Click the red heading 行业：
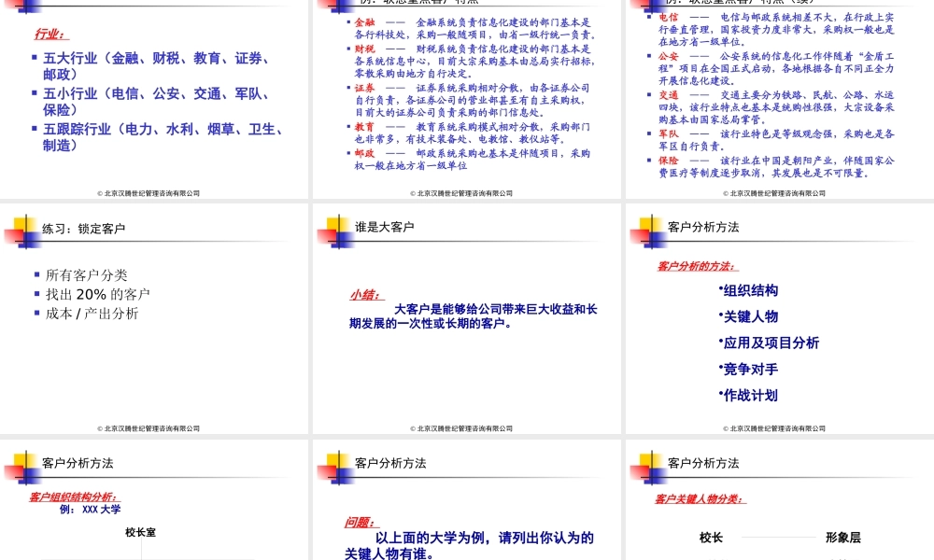Screen dimensions: 934x560 pos(50,34)
